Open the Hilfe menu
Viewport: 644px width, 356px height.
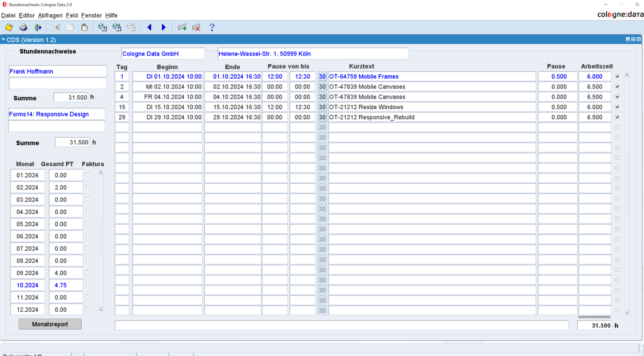111,15
